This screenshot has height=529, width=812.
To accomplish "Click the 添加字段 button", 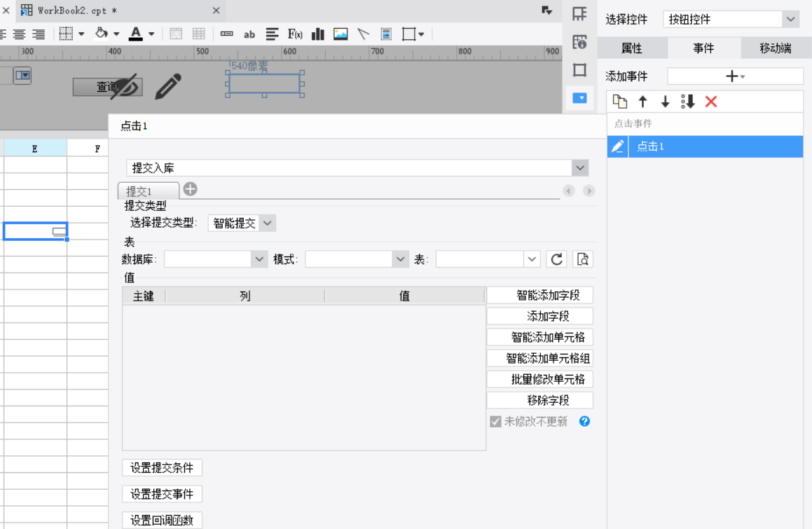I will click(x=539, y=316).
